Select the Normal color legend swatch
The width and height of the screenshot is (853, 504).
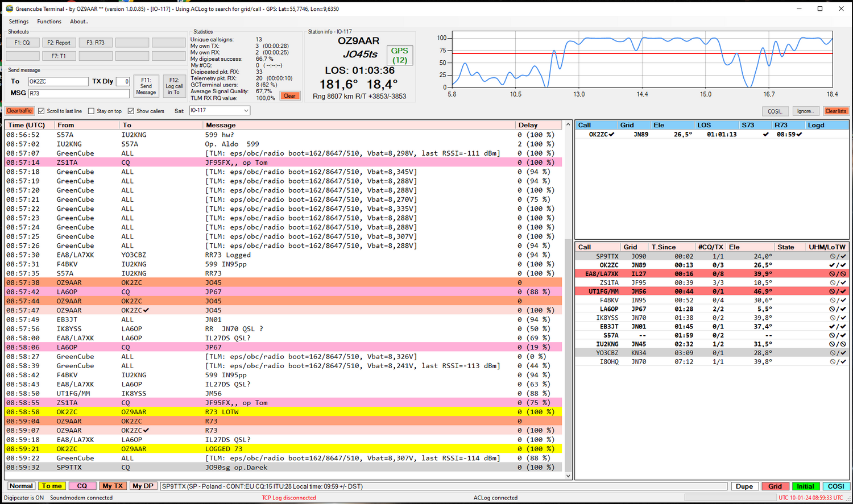21,486
